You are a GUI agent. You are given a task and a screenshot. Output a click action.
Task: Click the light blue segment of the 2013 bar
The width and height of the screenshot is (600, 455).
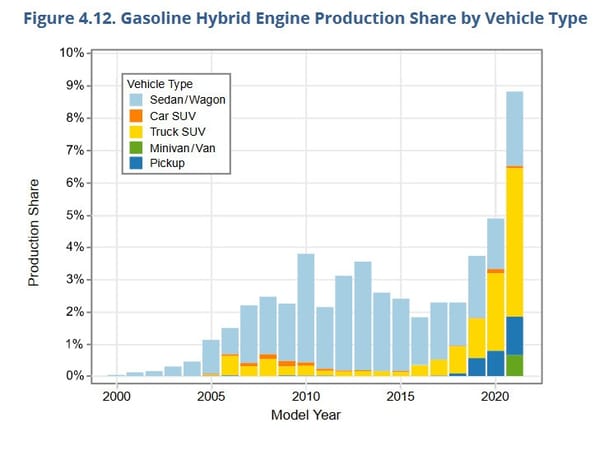(x=363, y=316)
